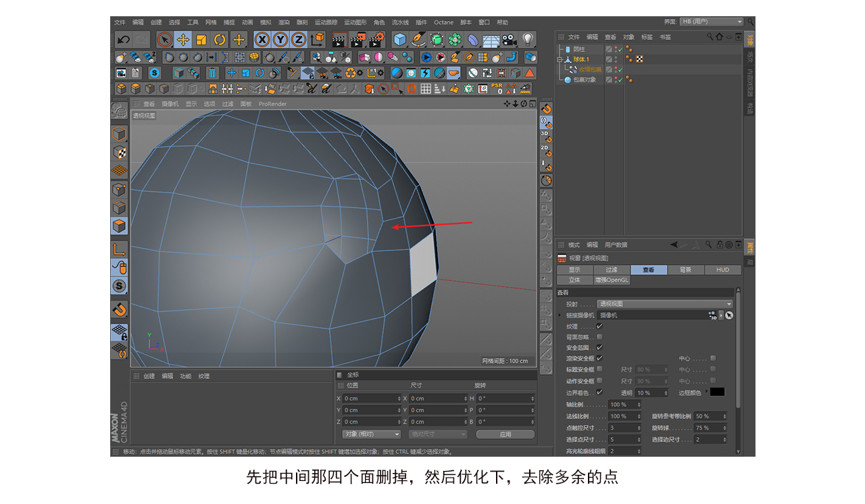This screenshot has width=865, height=504.
Task: Toggle the 纹理 checkbox
Action: tap(599, 326)
